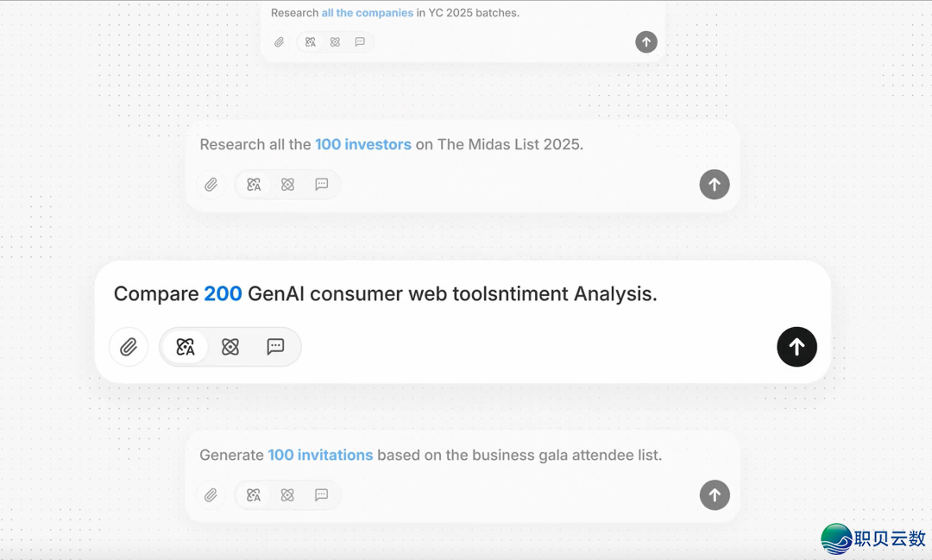This screenshot has height=560, width=932.
Task: Choose the atom mode icon in the Midas List card
Action: [x=287, y=185]
